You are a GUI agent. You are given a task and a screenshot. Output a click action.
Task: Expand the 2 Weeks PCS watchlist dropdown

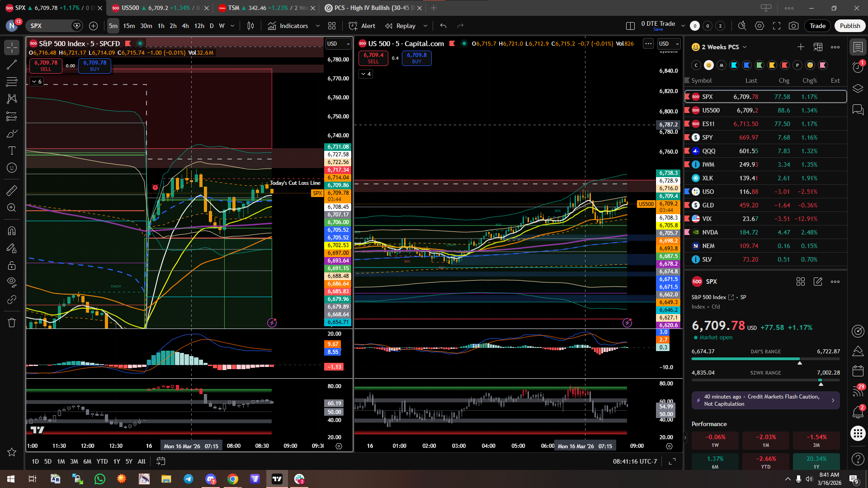click(x=745, y=47)
